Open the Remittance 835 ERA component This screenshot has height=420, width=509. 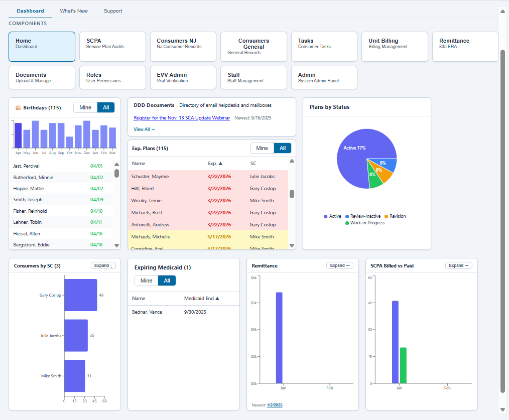[465, 46]
